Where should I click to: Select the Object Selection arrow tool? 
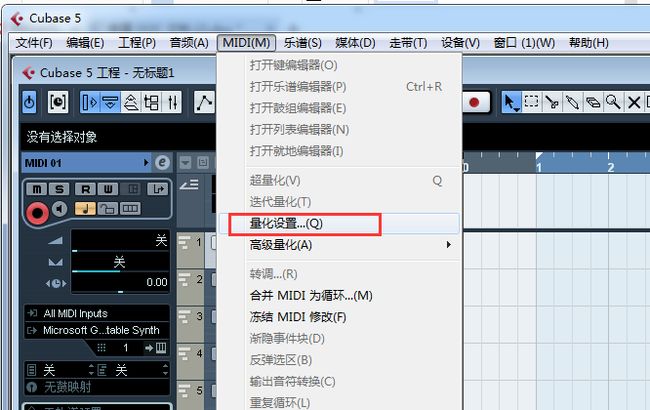(511, 102)
